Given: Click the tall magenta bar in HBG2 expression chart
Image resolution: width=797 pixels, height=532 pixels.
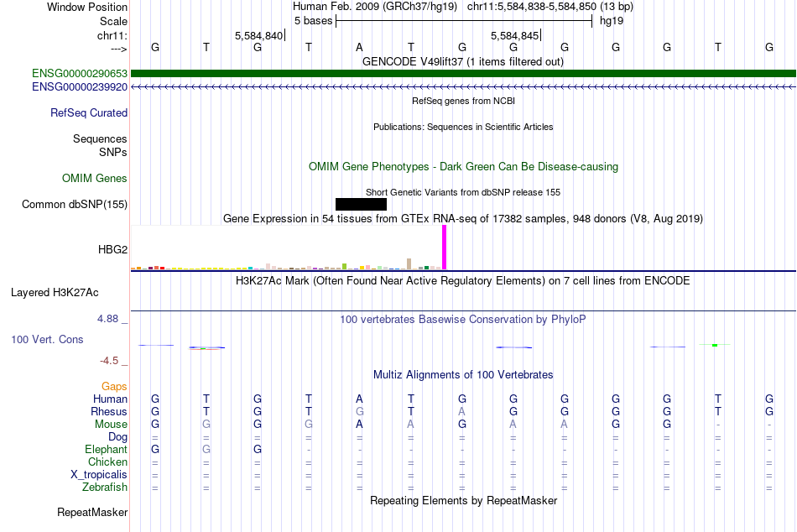Looking at the screenshot, I should coord(445,248).
